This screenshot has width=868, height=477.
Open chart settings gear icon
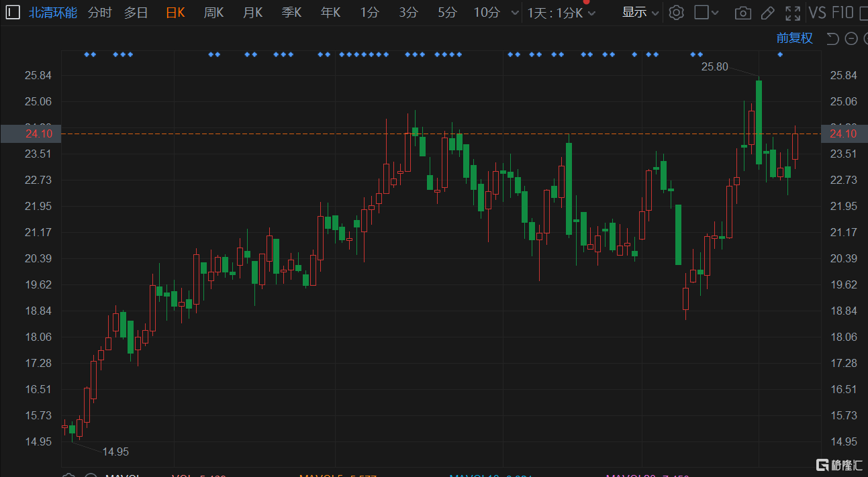[677, 12]
